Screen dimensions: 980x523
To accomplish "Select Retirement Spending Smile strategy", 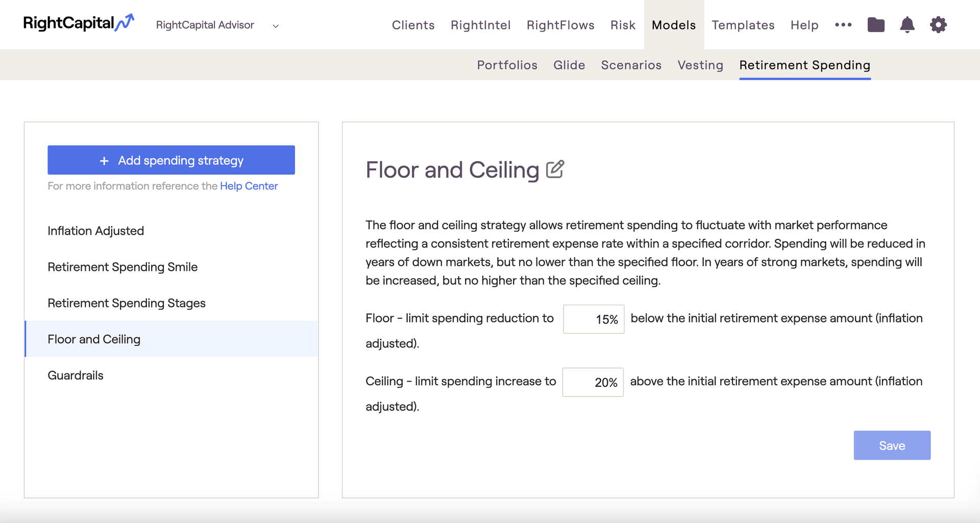I will [171, 267].
